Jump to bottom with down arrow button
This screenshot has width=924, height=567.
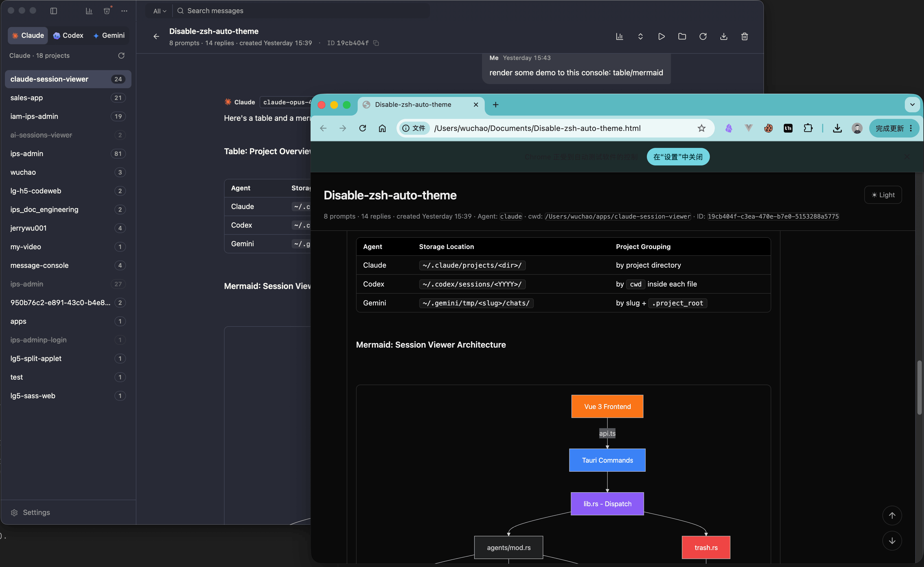point(892,541)
